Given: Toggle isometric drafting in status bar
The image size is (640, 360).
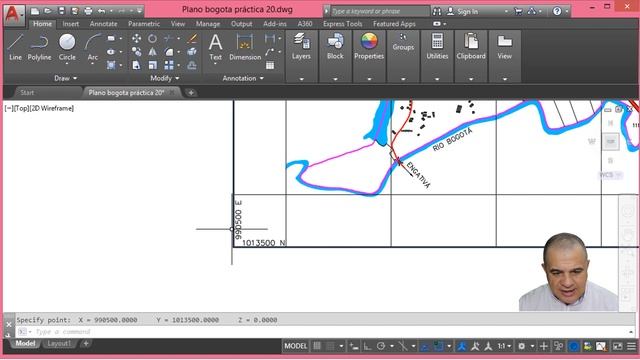Looking at the screenshot, I should 402,346.
